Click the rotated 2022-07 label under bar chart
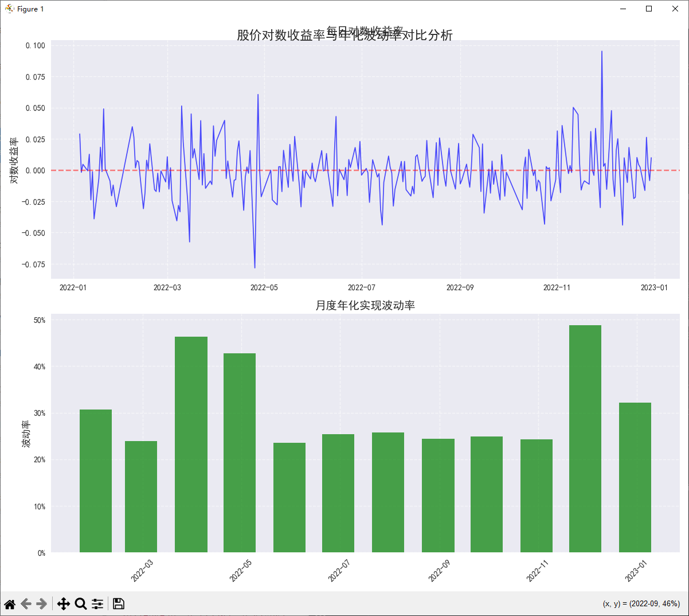 click(x=339, y=571)
